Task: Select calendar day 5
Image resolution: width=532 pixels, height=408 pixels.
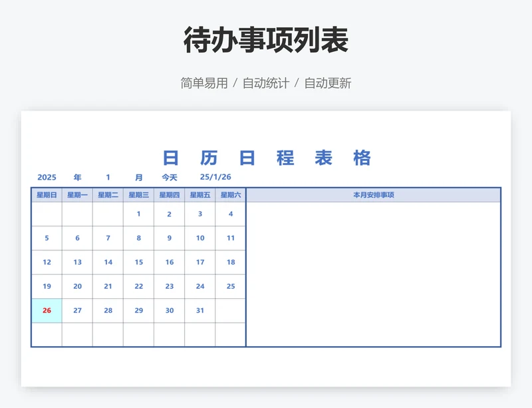Action: pos(47,238)
